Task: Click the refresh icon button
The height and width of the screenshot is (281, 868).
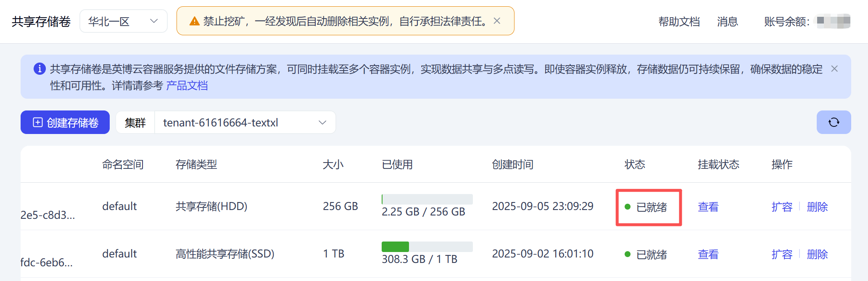Action: (834, 122)
